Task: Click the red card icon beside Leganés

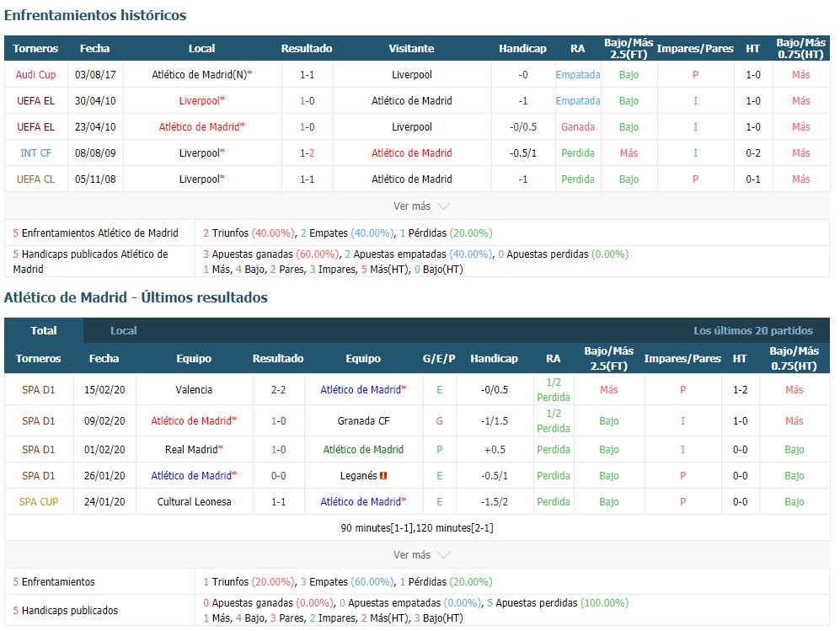Action: (x=383, y=476)
